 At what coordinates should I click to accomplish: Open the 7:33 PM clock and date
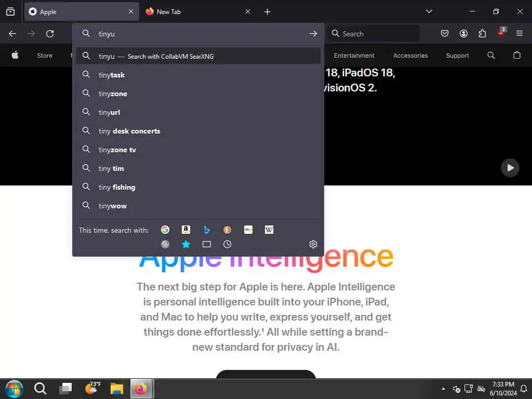[x=503, y=389]
